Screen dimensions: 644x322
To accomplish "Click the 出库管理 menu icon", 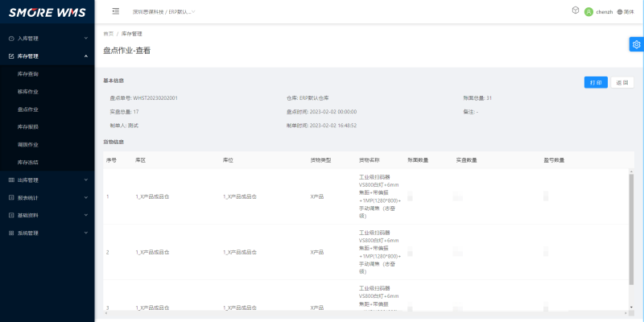I will [x=10, y=180].
